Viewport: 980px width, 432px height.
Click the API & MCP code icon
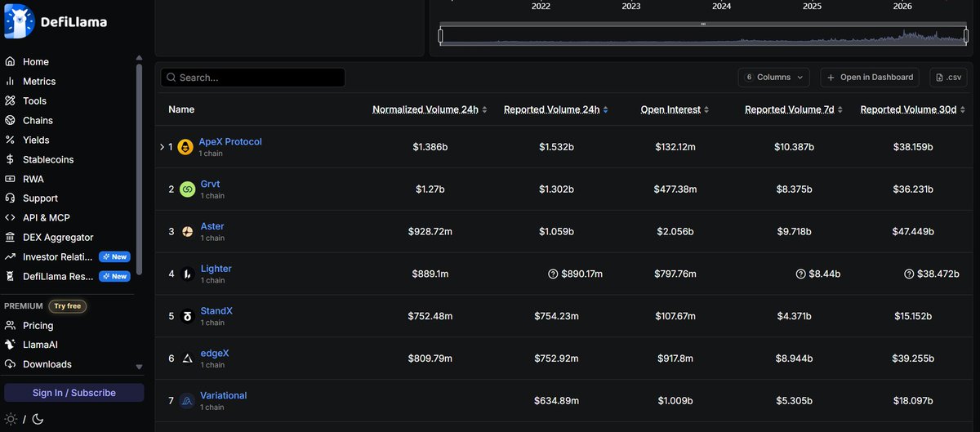point(11,218)
